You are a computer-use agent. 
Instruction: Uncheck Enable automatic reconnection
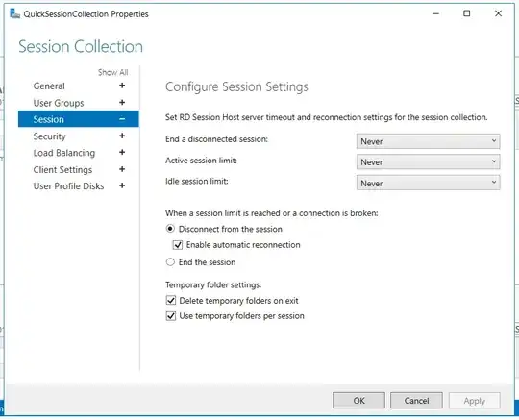click(178, 245)
